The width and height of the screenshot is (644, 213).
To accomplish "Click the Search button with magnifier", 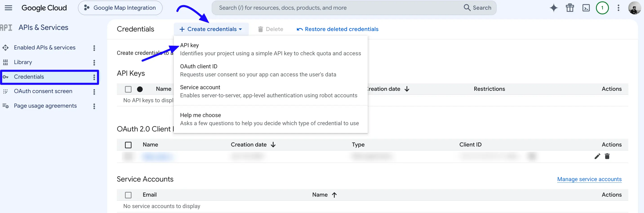I will click(477, 8).
